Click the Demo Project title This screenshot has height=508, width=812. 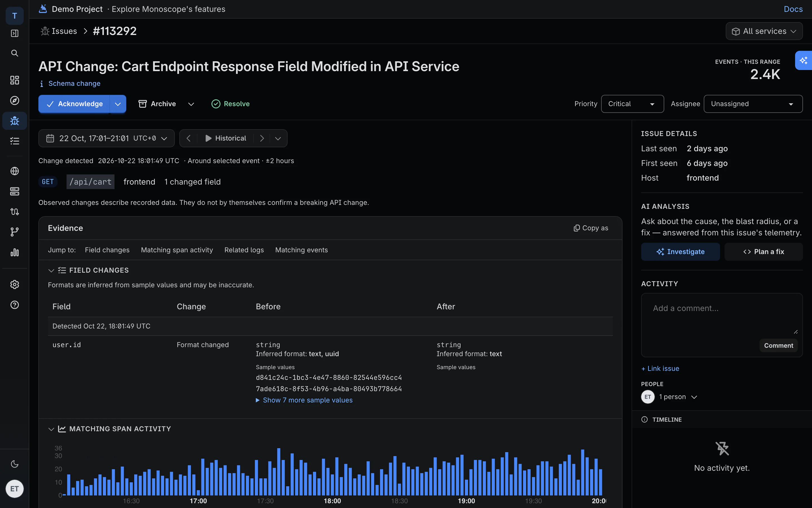(x=77, y=9)
